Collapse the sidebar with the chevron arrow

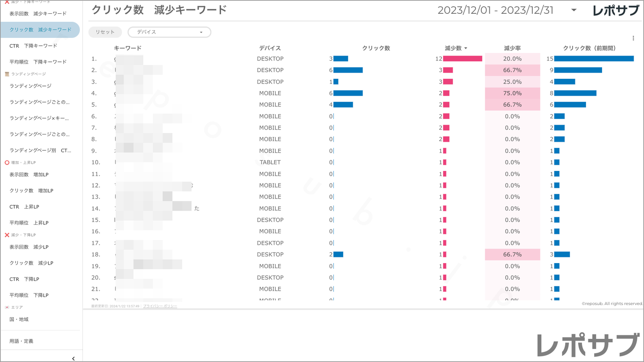[x=73, y=358]
